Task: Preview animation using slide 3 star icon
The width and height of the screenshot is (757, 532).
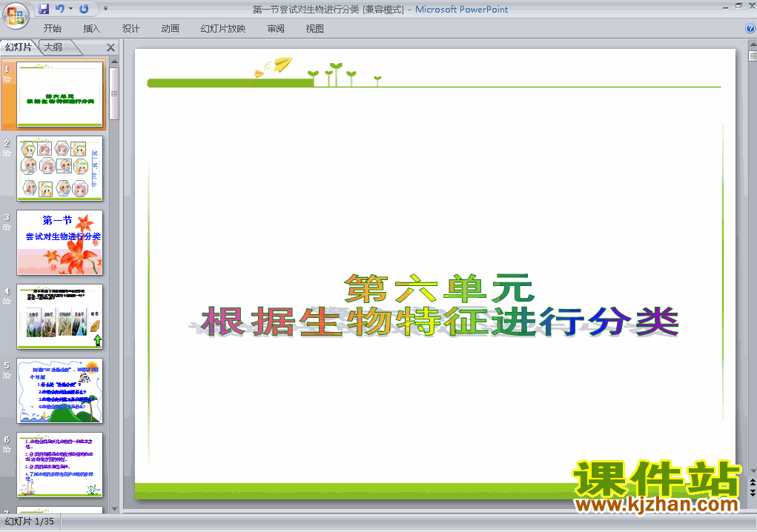Action: 7,227
